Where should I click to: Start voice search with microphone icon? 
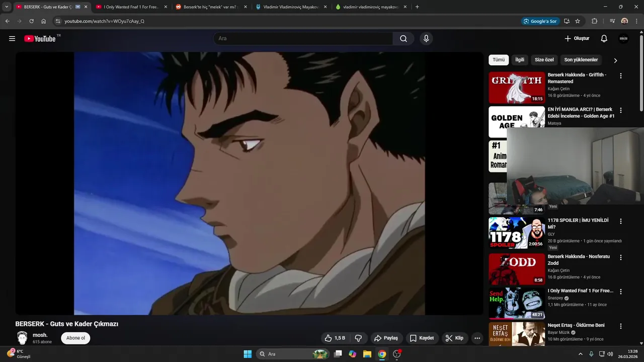426,39
